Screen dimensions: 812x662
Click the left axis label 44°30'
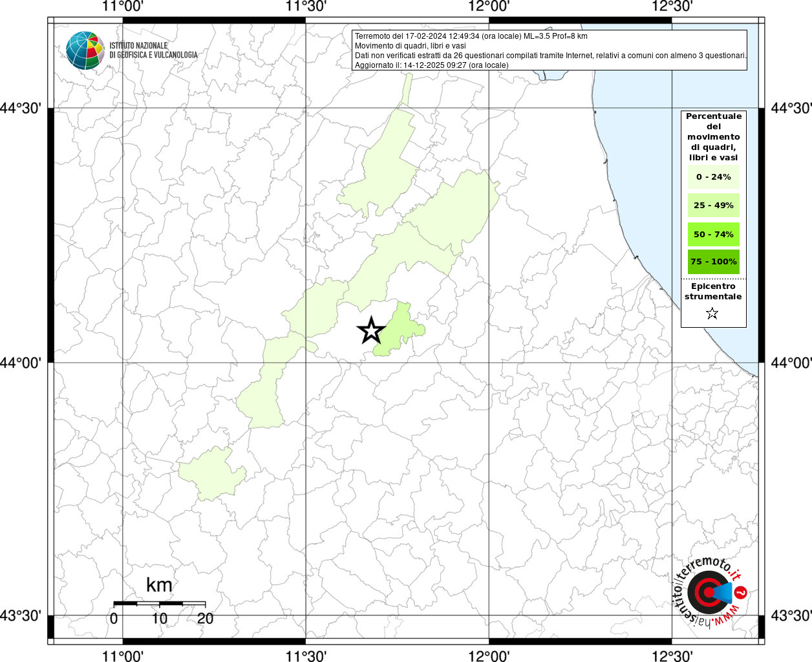21,109
